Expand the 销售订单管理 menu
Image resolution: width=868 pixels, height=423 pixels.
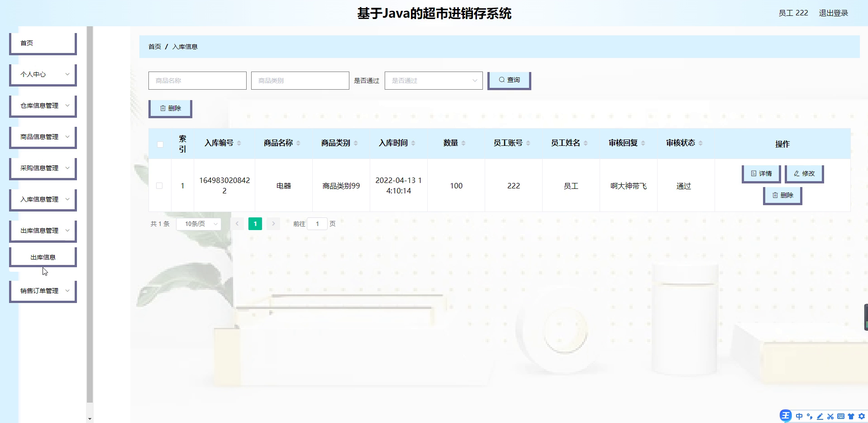43,291
